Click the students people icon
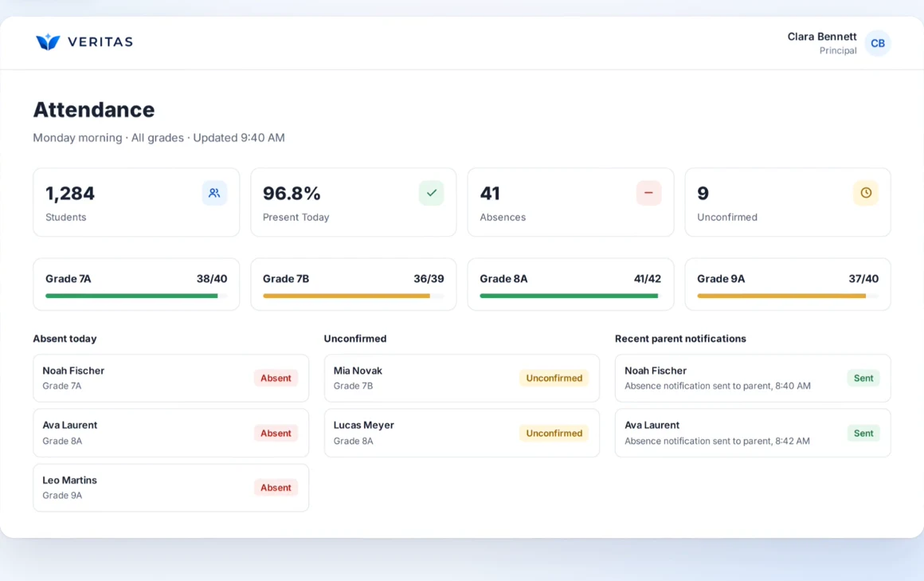This screenshot has height=581, width=924. pyautogui.click(x=214, y=193)
